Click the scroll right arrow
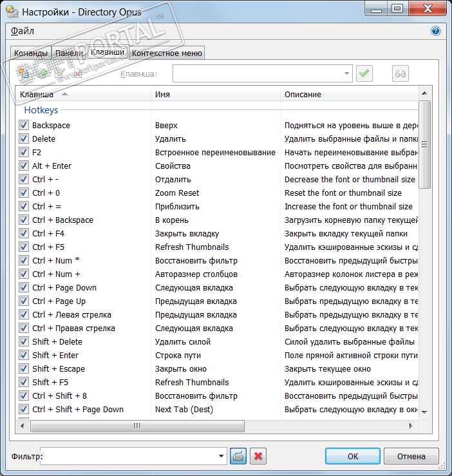Screen dimensions: 452x476 click(x=410, y=426)
